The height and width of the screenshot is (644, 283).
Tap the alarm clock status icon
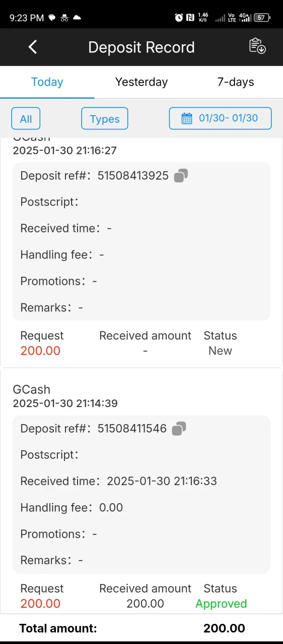[x=179, y=18]
